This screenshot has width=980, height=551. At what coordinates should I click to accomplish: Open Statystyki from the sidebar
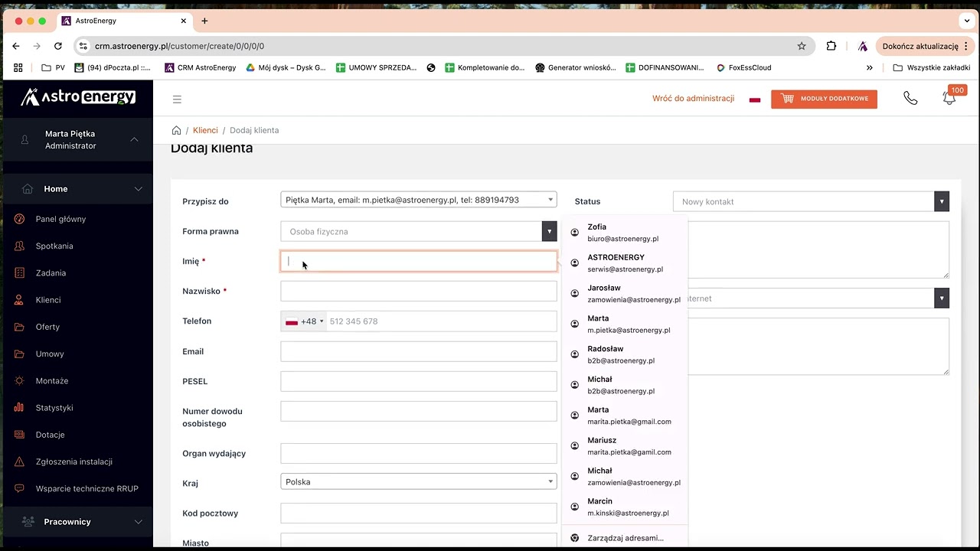coord(54,408)
